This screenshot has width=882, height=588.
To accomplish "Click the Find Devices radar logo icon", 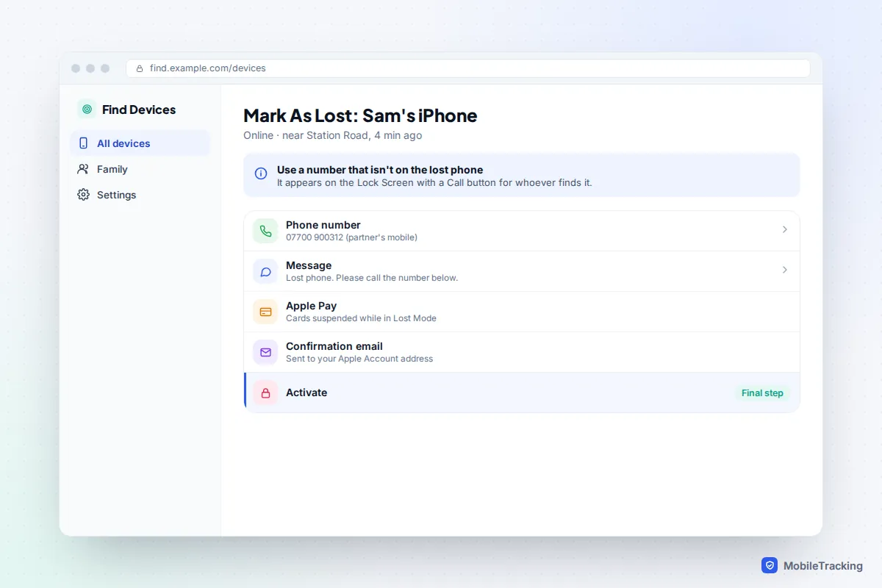I will tap(87, 110).
